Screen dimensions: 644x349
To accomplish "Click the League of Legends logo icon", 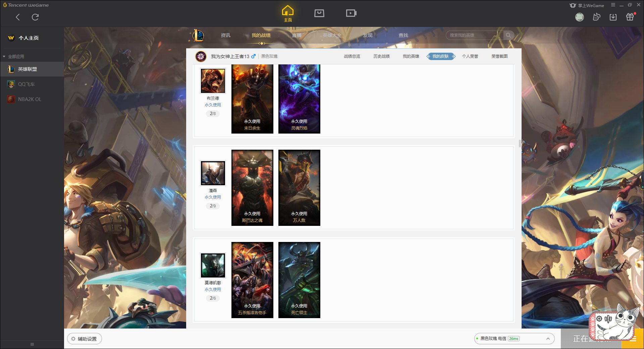I will pyautogui.click(x=198, y=35).
